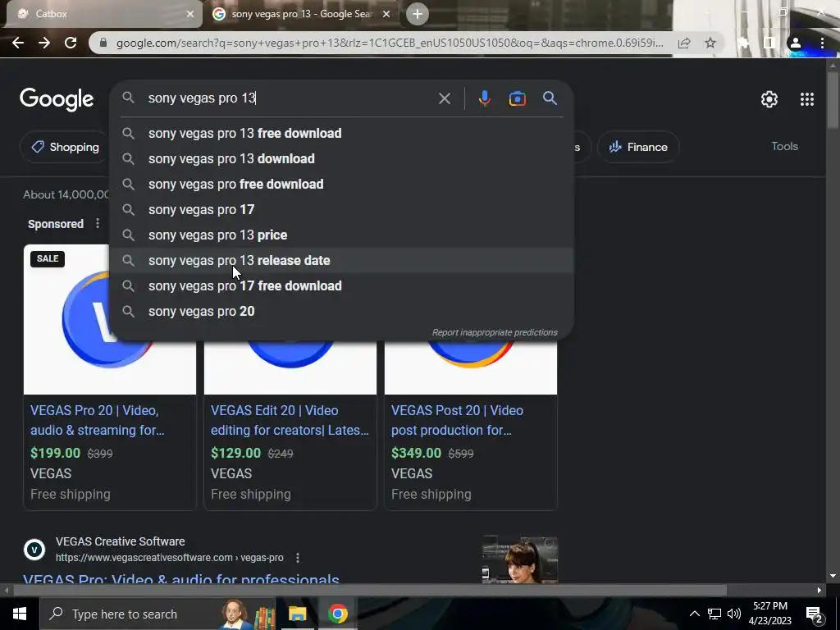Click the horizontal scrollbar right arrow

[x=819, y=591]
